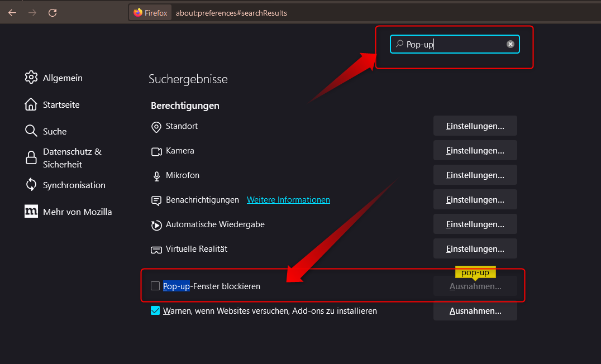The width and height of the screenshot is (601, 364).
Task: Click the Allgemein gear icon
Action: click(x=31, y=78)
